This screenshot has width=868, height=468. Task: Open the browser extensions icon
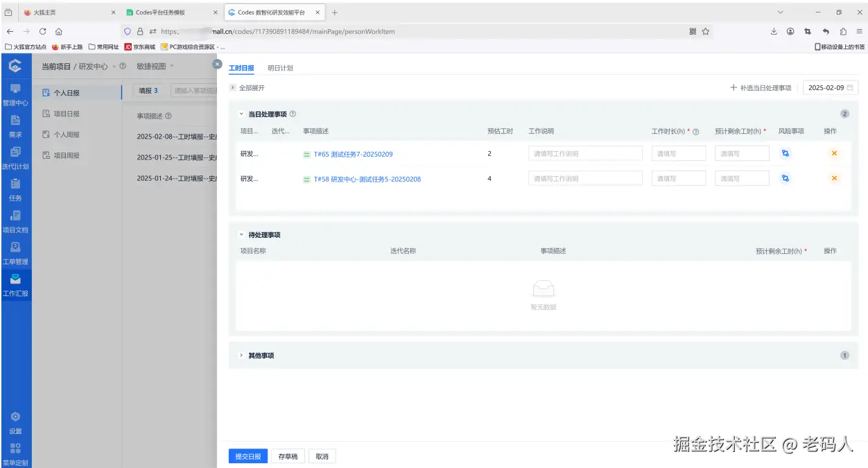click(x=843, y=31)
